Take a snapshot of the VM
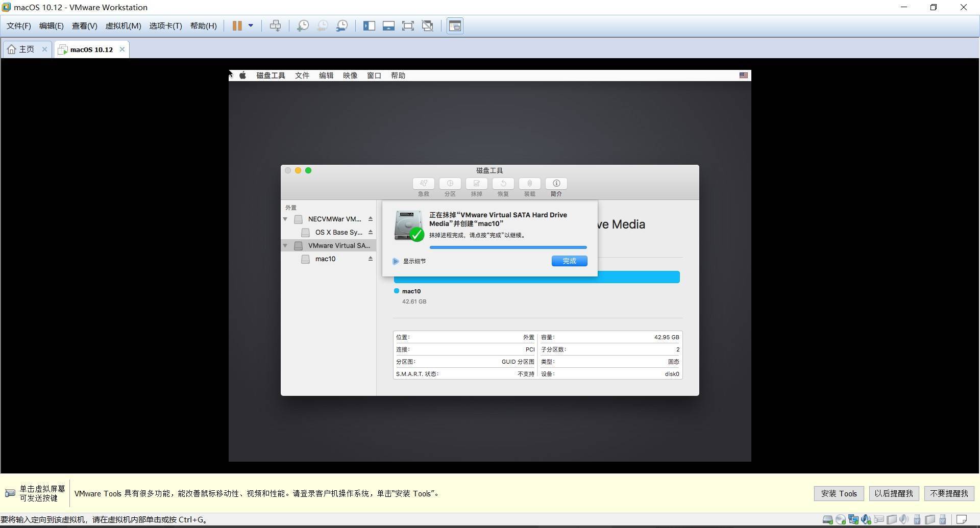Viewport: 980px width, 528px height. [x=303, y=26]
